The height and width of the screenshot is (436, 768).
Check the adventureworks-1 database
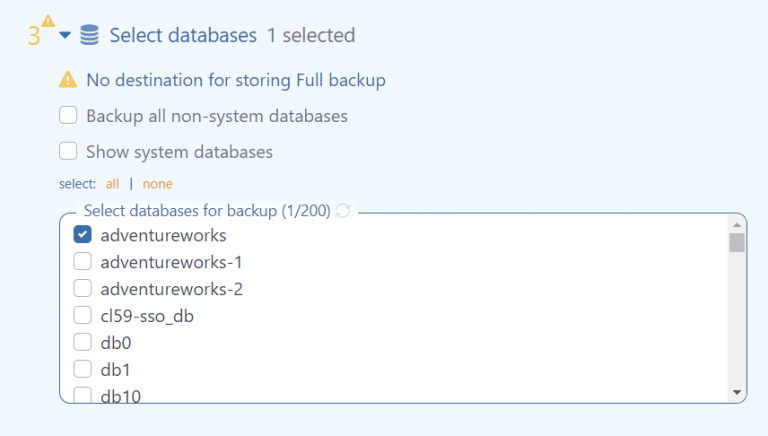pyautogui.click(x=83, y=262)
